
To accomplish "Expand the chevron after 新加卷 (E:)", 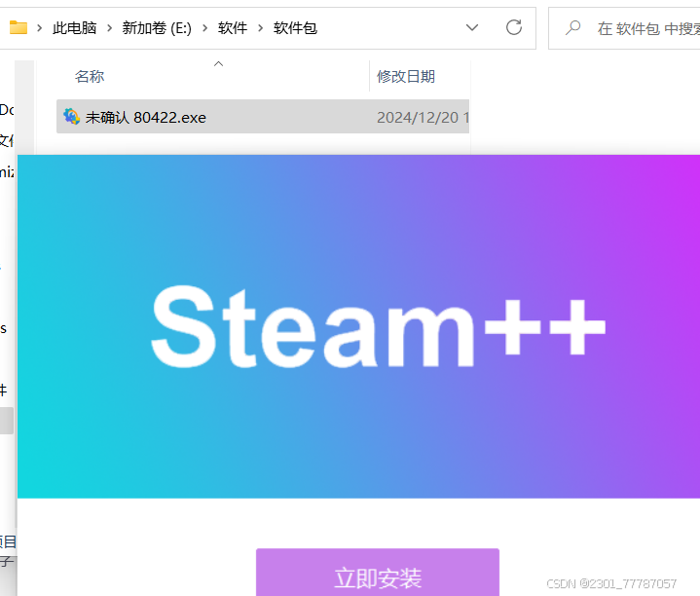I will (x=204, y=28).
